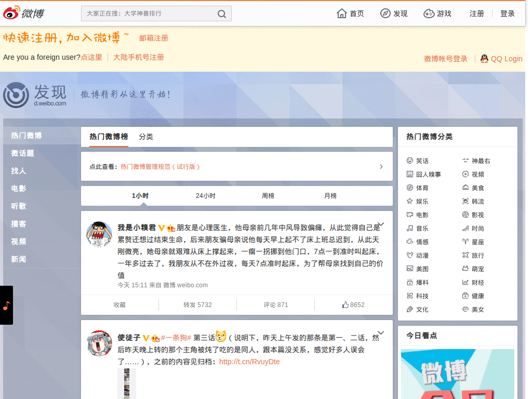Click the 首页 home icon
The width and height of the screenshot is (532, 399).
tap(342, 14)
